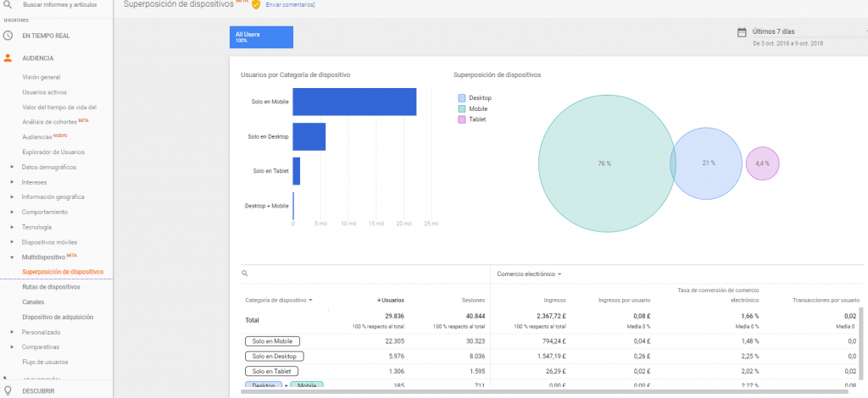
Task: Click the Solo en Tablet bar
Action: [x=296, y=171]
